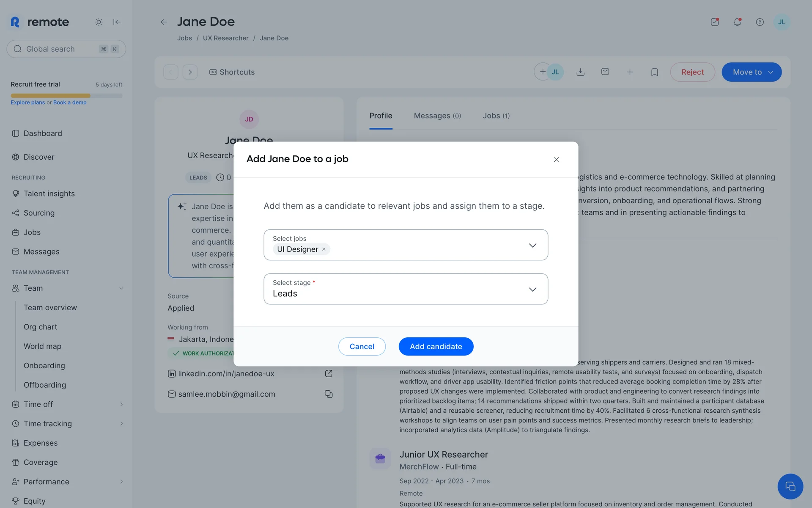The width and height of the screenshot is (812, 508).
Task: Open the Move to dropdown button
Action: 751,72
